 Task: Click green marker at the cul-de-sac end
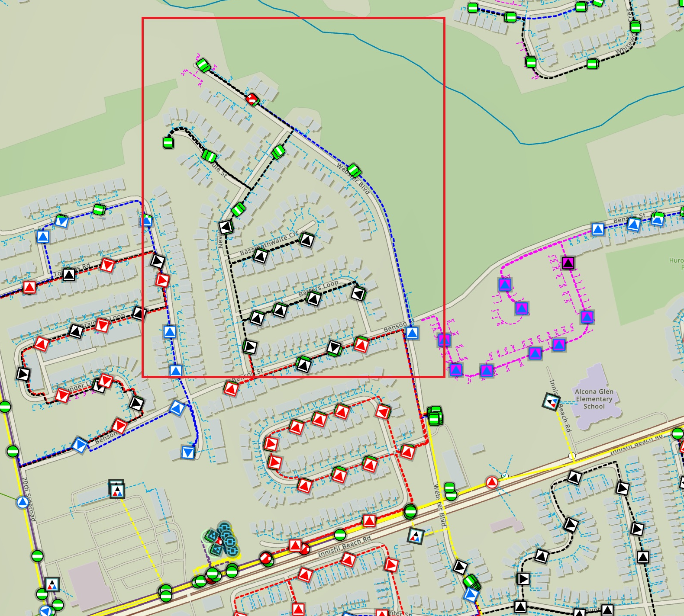pyautogui.click(x=168, y=142)
